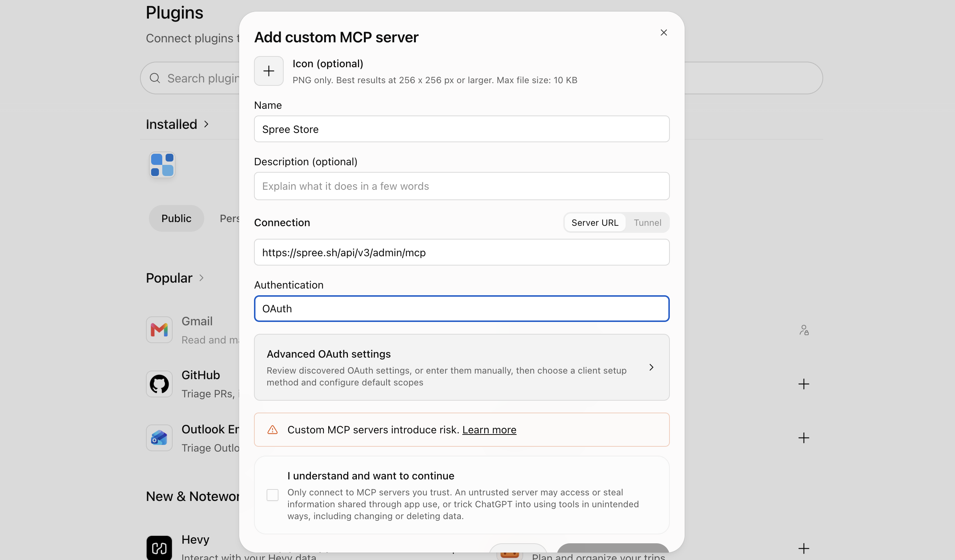Click the warning triangle icon
The image size is (955, 560).
click(273, 430)
